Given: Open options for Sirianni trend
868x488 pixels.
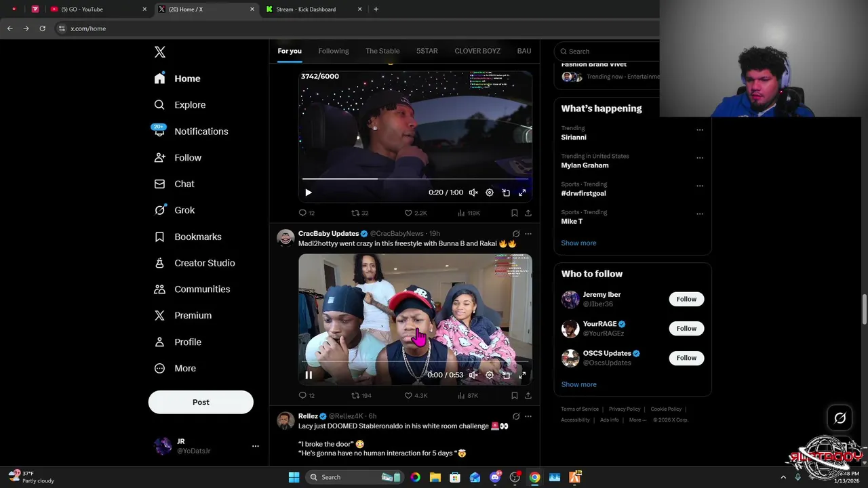Looking at the screenshot, I should click(700, 129).
